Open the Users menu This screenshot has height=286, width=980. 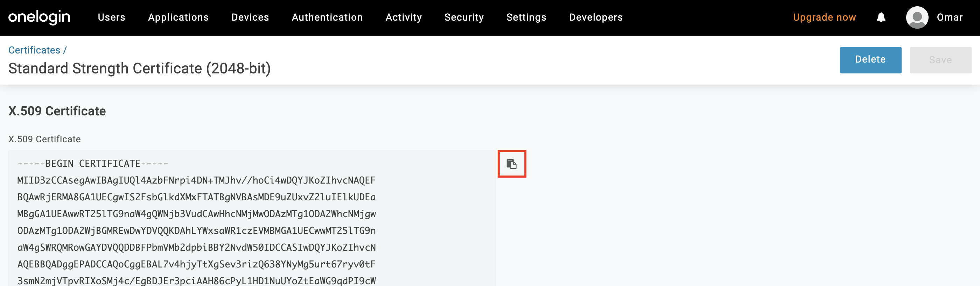111,17
